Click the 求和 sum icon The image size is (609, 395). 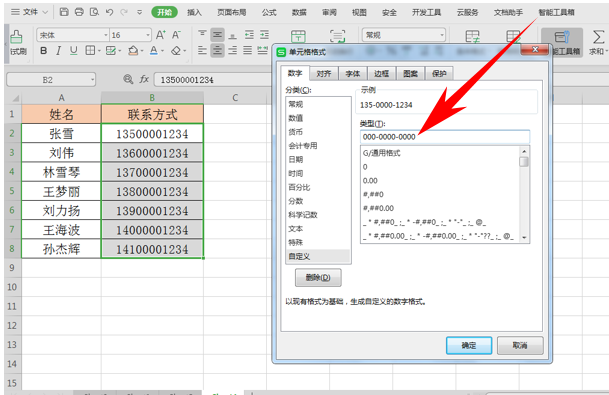click(x=598, y=43)
